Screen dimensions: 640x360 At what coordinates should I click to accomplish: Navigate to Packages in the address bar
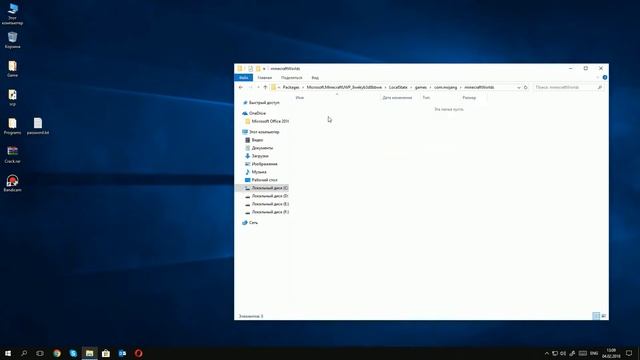coord(291,87)
